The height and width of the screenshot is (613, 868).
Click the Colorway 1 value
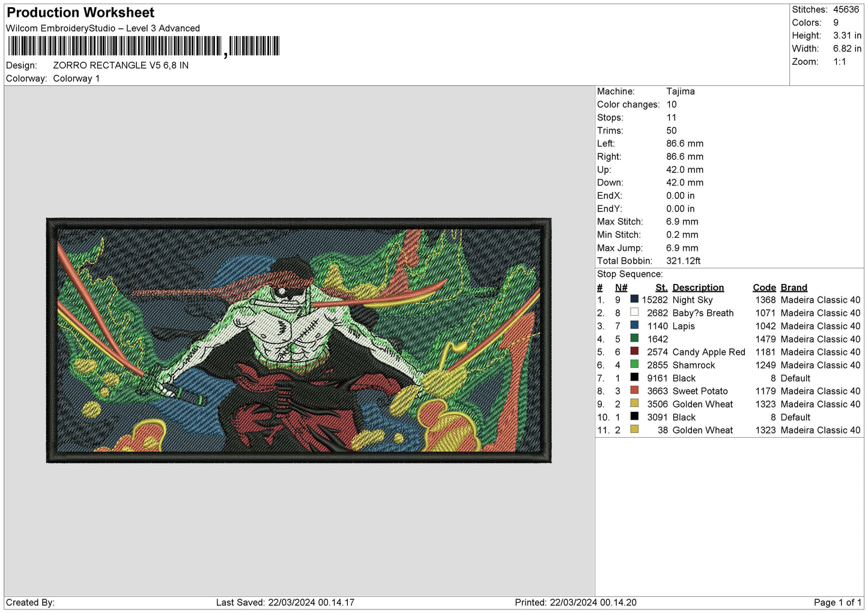tap(76, 79)
